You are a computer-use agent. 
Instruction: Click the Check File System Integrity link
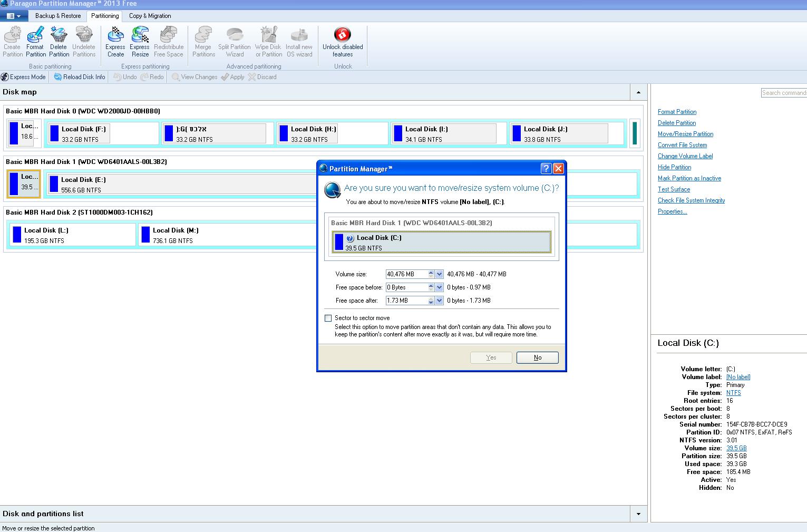691,200
